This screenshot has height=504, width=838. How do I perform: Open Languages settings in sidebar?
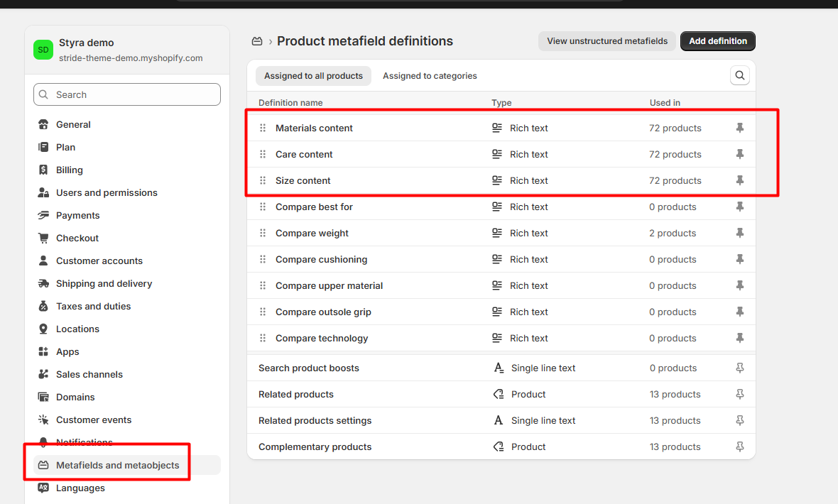coord(80,488)
